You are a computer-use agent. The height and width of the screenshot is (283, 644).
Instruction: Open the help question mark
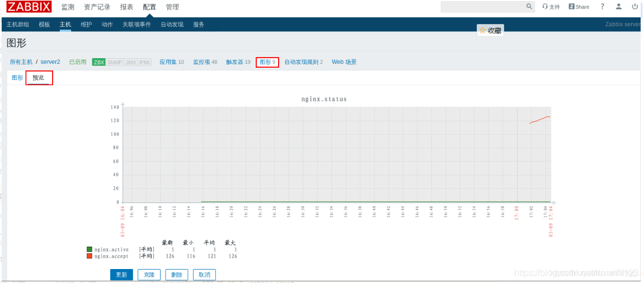coord(603,7)
